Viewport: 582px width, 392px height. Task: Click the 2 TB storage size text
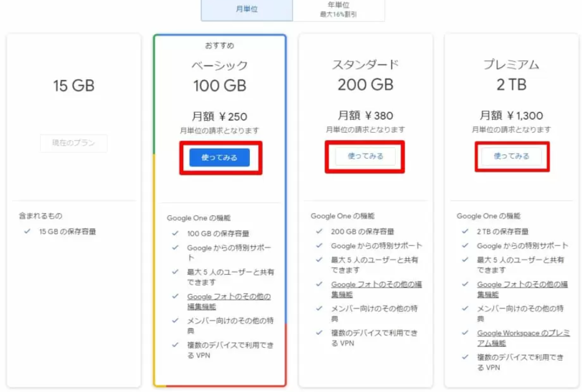click(511, 85)
